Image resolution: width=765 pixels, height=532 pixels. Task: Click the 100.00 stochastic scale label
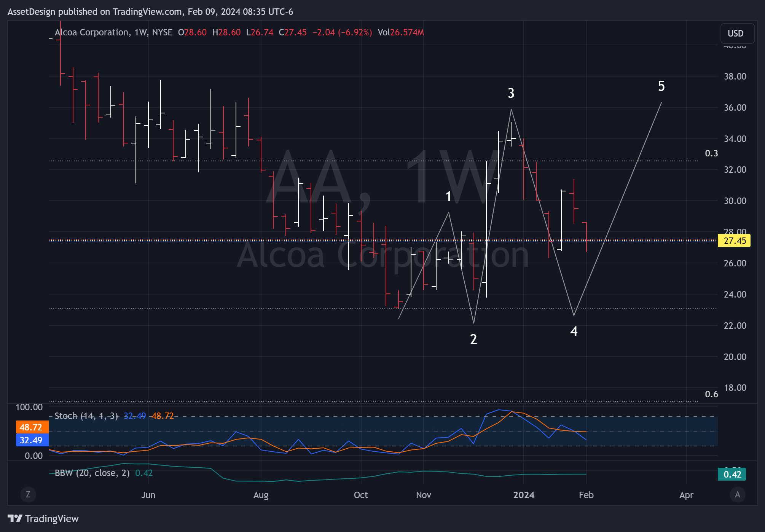29,407
